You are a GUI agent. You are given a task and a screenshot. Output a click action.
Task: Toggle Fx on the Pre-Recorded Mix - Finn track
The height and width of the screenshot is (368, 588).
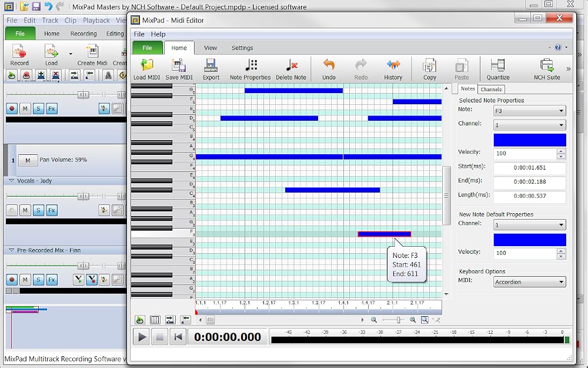(52, 280)
